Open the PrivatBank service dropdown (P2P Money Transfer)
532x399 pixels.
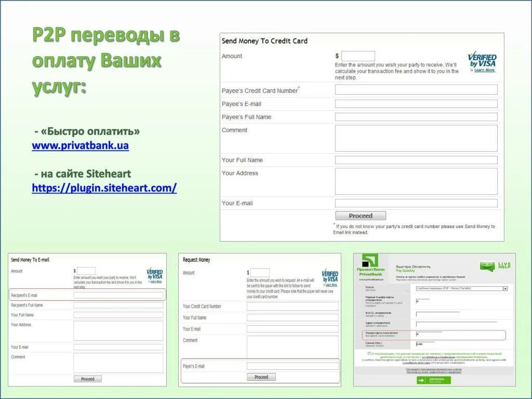tap(462, 288)
